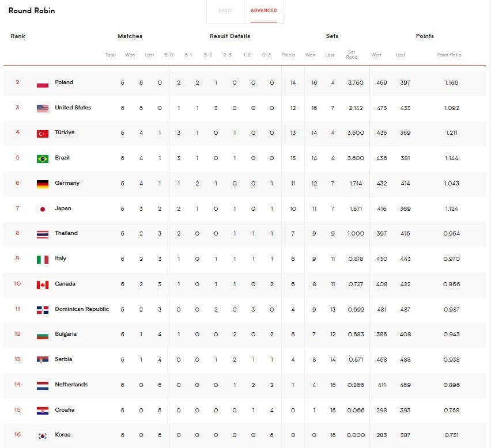Click the Poland flag icon

pyautogui.click(x=42, y=82)
